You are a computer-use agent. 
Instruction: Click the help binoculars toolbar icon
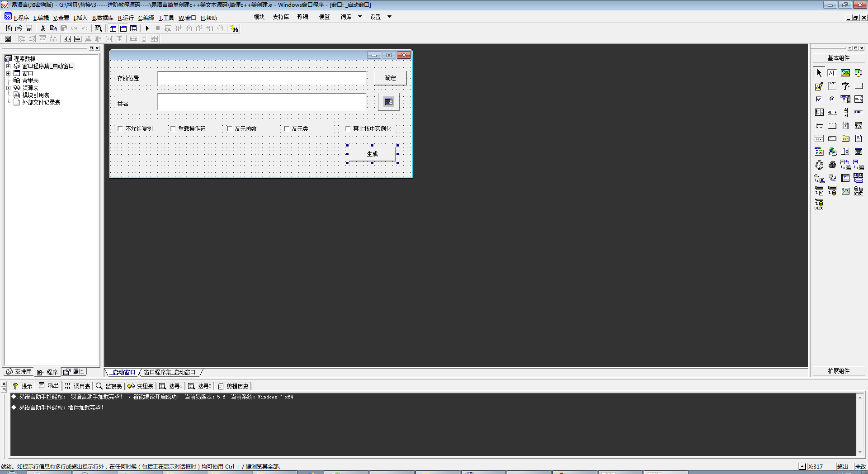tap(234, 28)
